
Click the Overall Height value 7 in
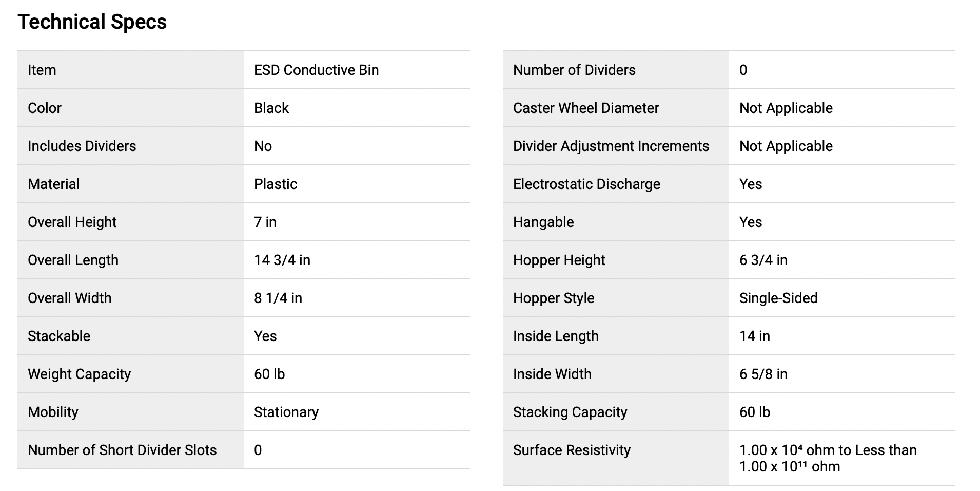coord(265,222)
